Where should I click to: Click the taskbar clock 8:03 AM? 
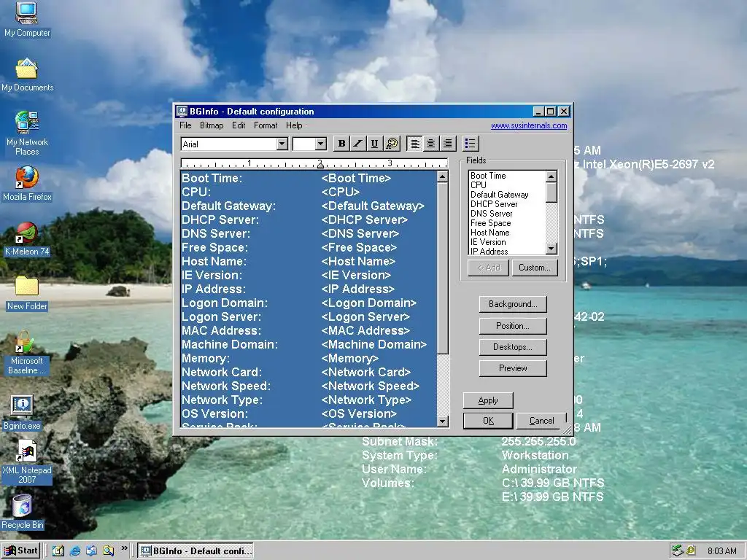[721, 551]
